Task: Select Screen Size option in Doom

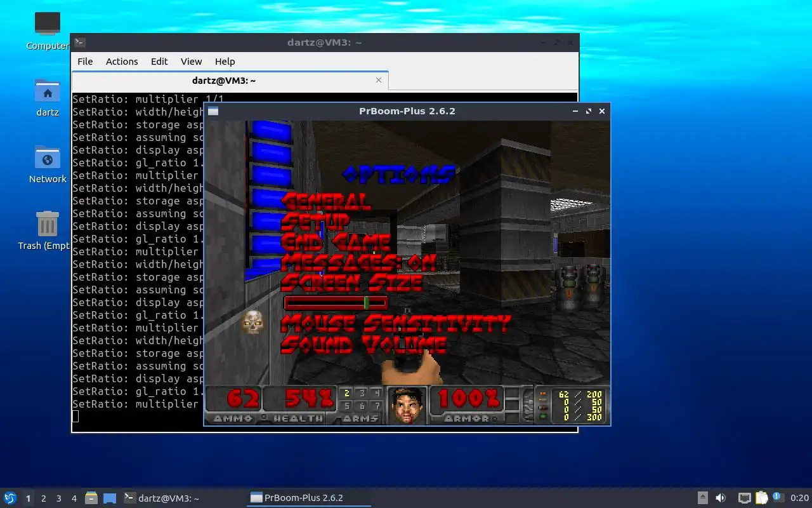Action: click(352, 282)
